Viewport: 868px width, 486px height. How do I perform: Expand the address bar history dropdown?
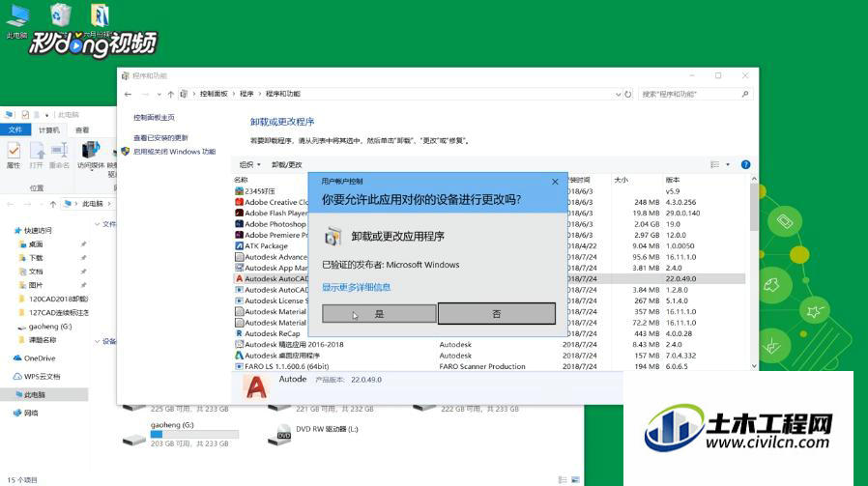click(618, 94)
